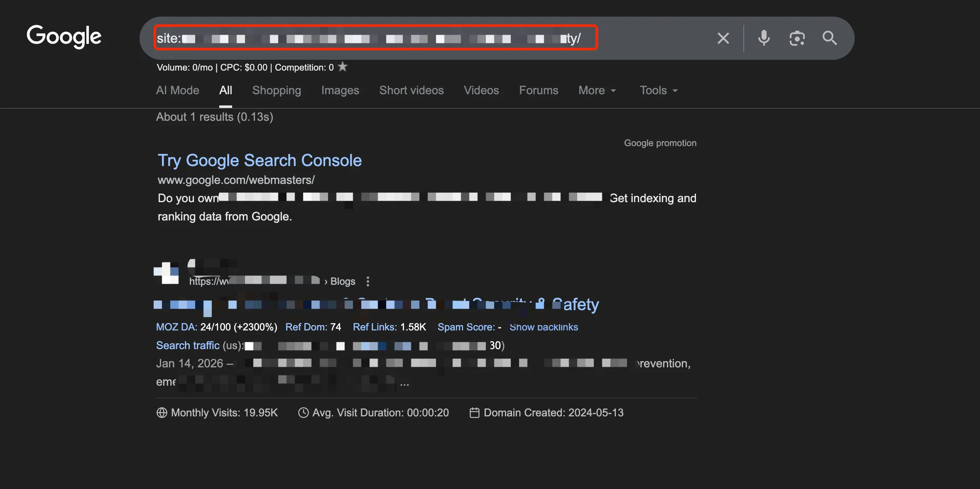Open the Search traffic link
Viewport: 980px width, 489px height.
point(188,345)
